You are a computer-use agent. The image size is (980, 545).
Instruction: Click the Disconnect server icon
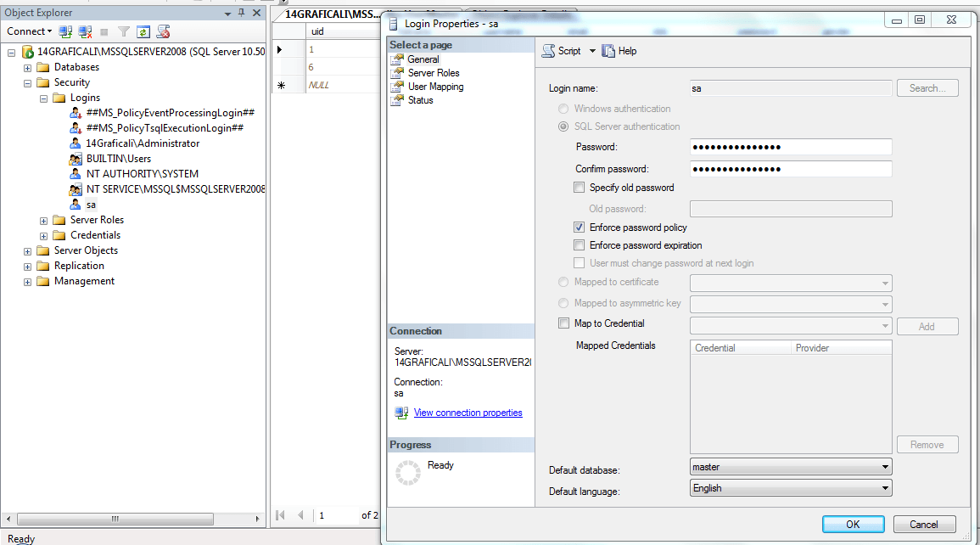click(x=85, y=31)
